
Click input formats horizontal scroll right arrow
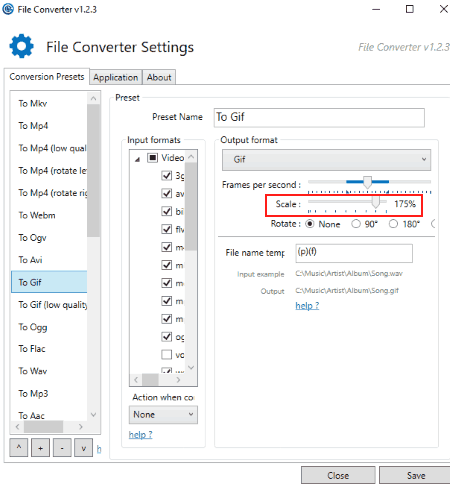(178, 379)
